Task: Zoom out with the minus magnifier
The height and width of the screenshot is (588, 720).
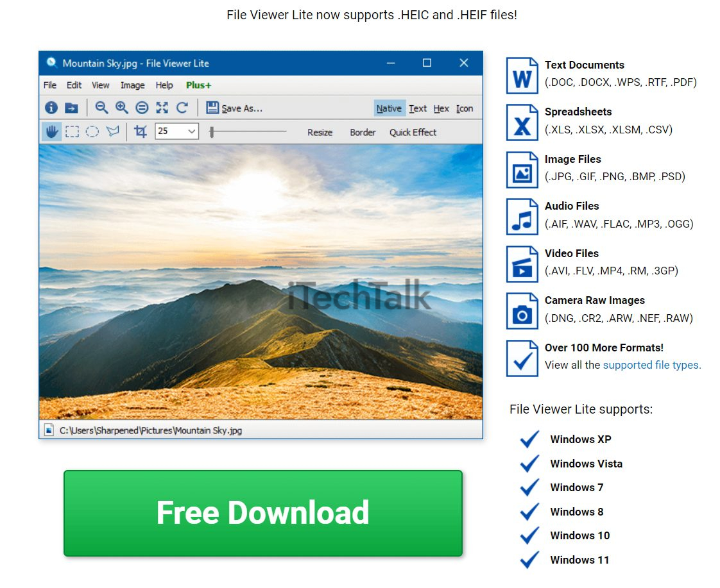Action: click(x=101, y=108)
